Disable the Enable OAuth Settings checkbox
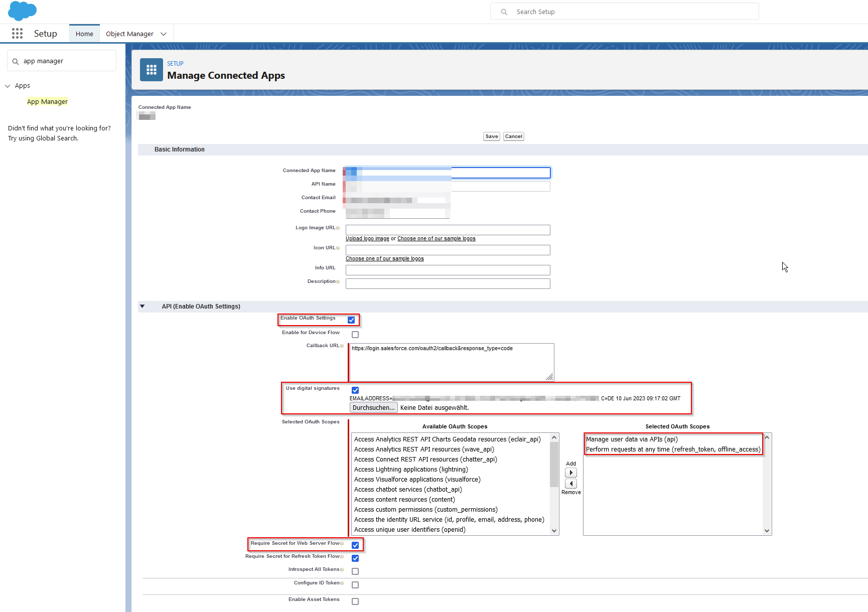This screenshot has height=612, width=868. 351,320
